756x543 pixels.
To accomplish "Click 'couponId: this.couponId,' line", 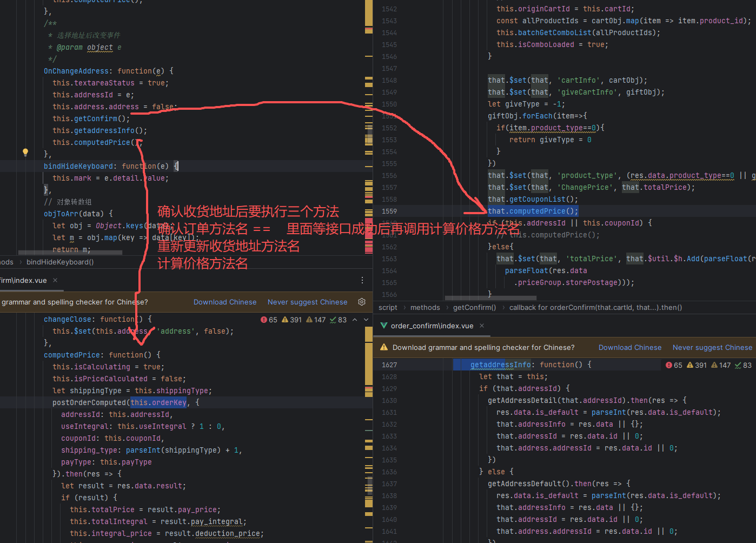I will [x=112, y=438].
